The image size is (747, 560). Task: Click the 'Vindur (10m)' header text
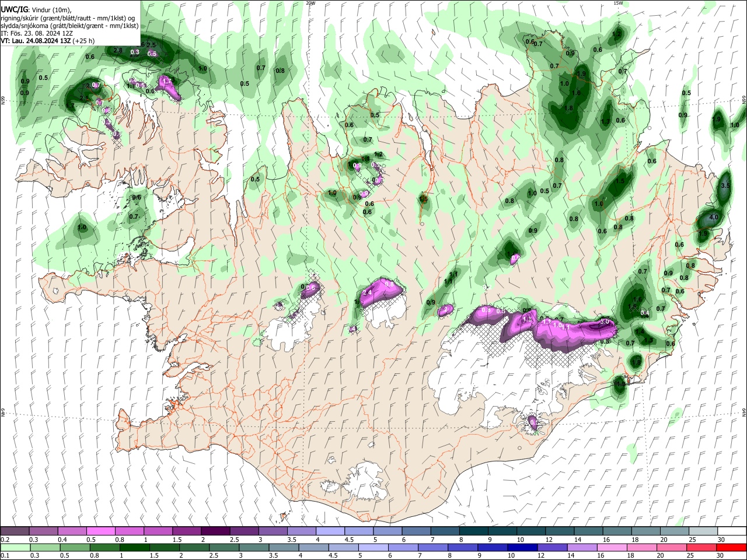[51, 10]
